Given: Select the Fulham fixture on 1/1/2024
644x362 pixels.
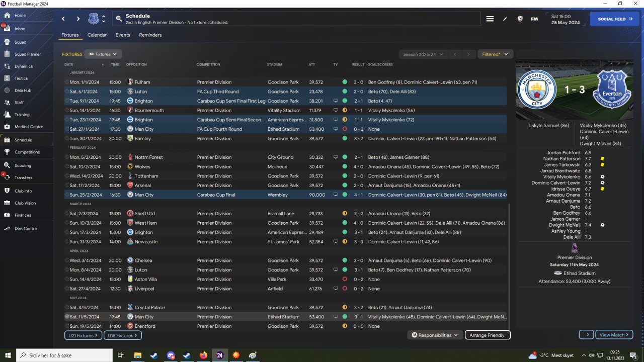Looking at the screenshot, I should 286,82.
